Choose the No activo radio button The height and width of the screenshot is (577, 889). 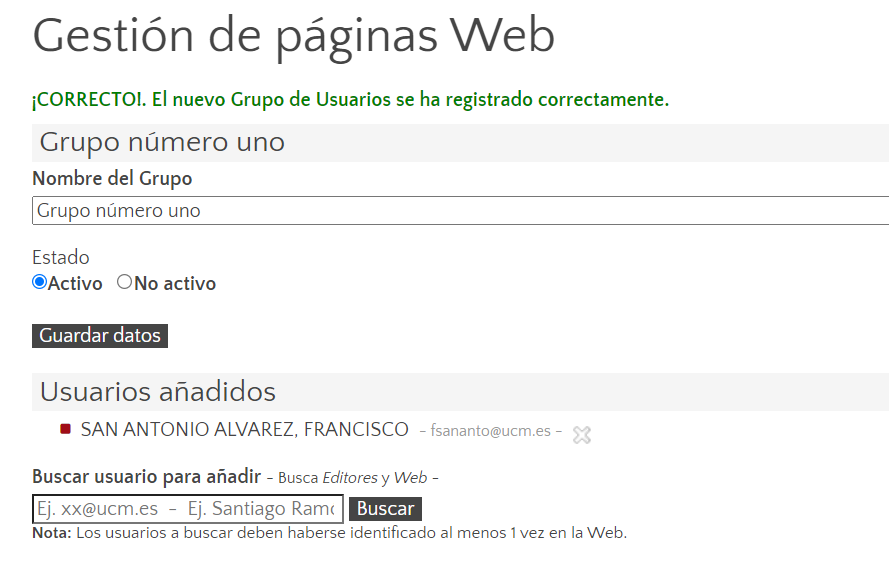tap(124, 282)
